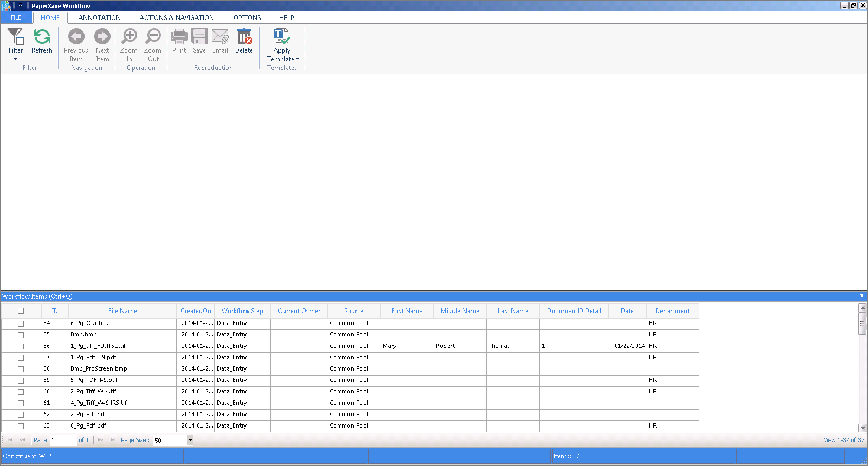Sort by Workflow Step column
This screenshot has height=466, width=868.
242,311
